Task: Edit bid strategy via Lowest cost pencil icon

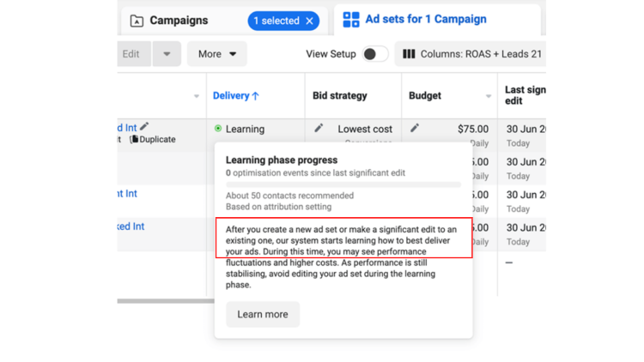Action: click(x=319, y=129)
